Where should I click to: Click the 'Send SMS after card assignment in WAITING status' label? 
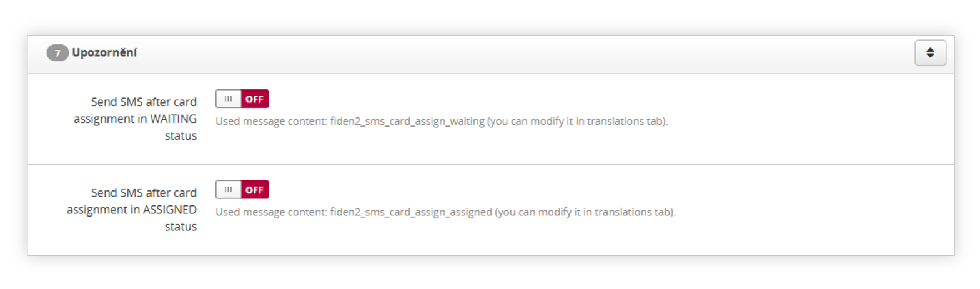pos(135,119)
